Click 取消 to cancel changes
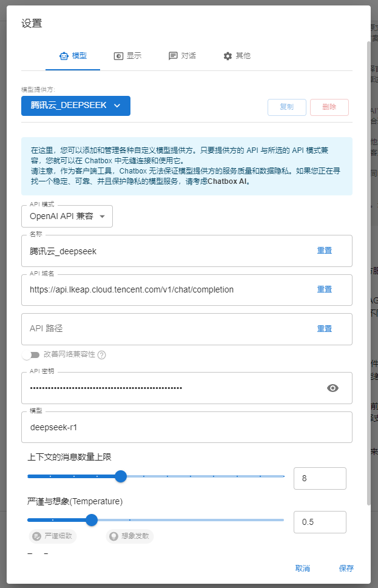 302,569
